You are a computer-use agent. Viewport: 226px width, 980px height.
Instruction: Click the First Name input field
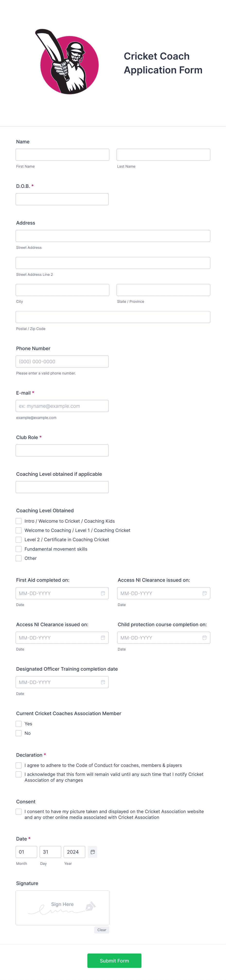click(x=62, y=155)
